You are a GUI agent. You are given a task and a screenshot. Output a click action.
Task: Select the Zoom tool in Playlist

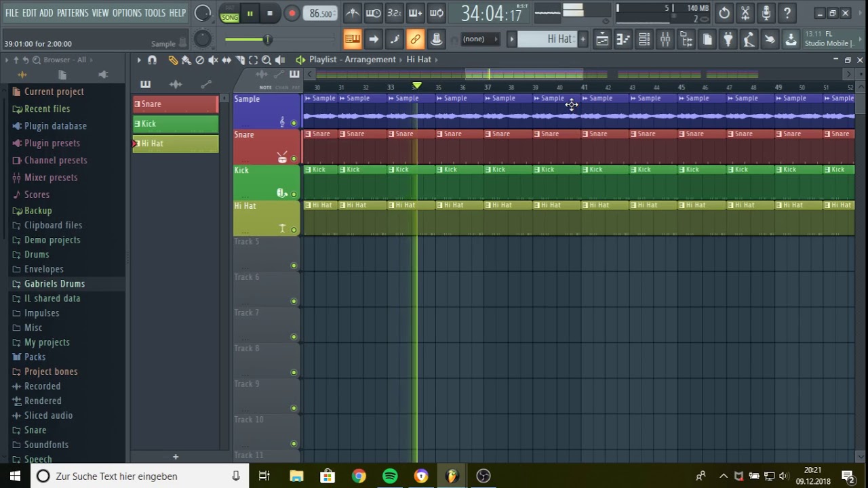point(267,60)
